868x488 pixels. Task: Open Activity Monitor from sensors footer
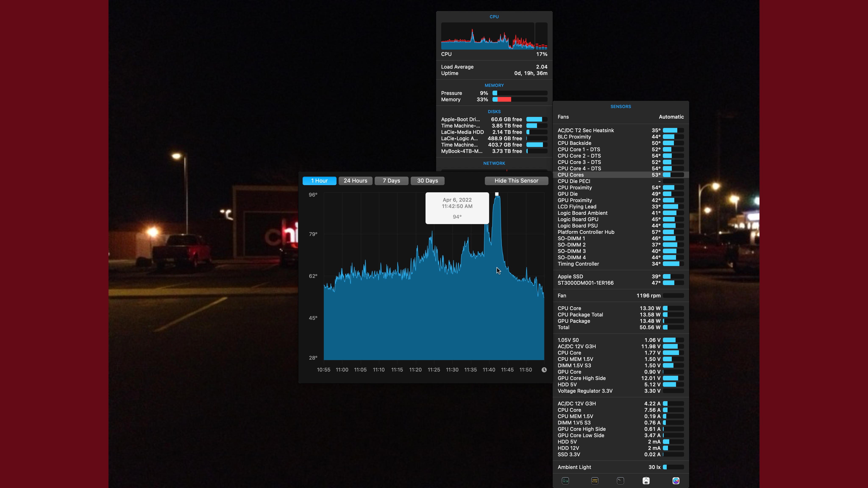[x=565, y=481]
